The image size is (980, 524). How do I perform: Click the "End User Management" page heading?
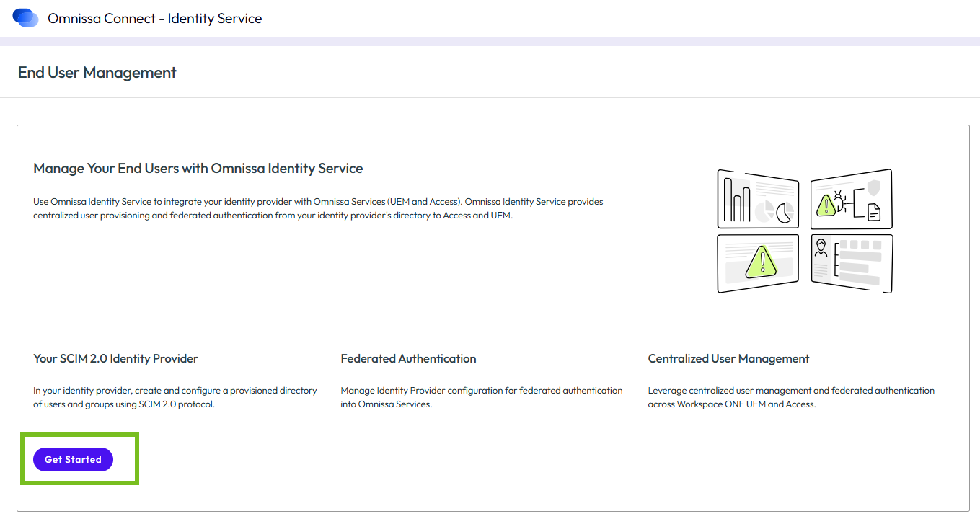(x=97, y=73)
